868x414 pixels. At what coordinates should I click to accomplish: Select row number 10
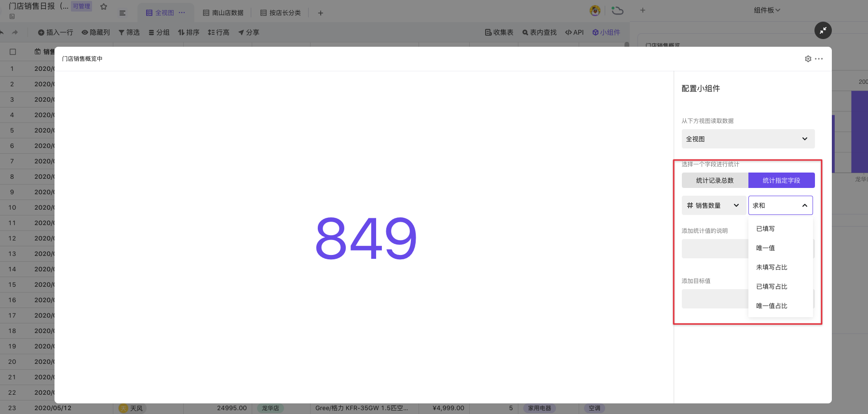pos(12,208)
